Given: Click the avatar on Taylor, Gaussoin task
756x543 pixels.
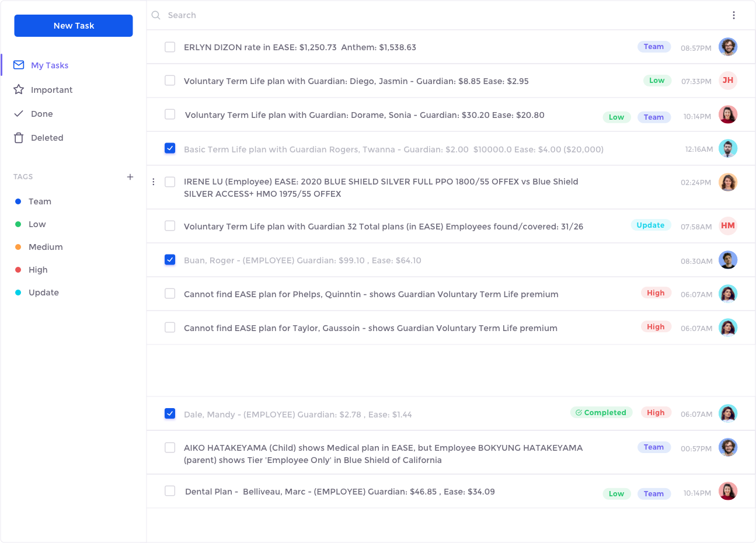Looking at the screenshot, I should [728, 328].
